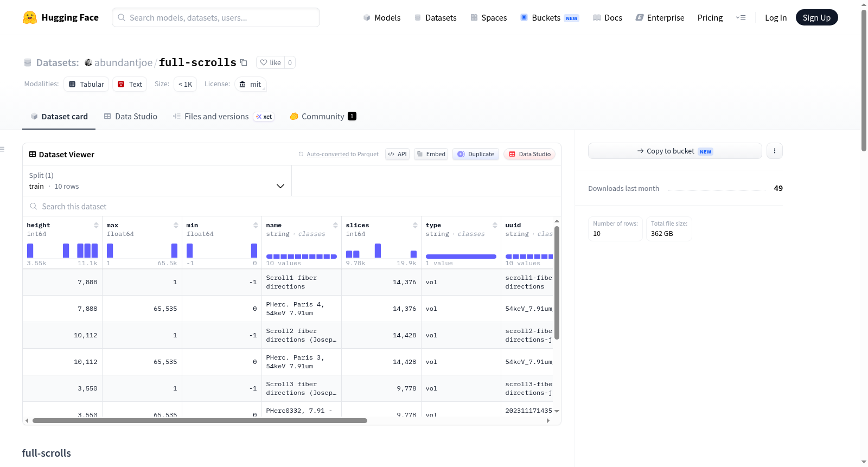Click the slices column histogram
868x467 pixels.
pos(381,251)
